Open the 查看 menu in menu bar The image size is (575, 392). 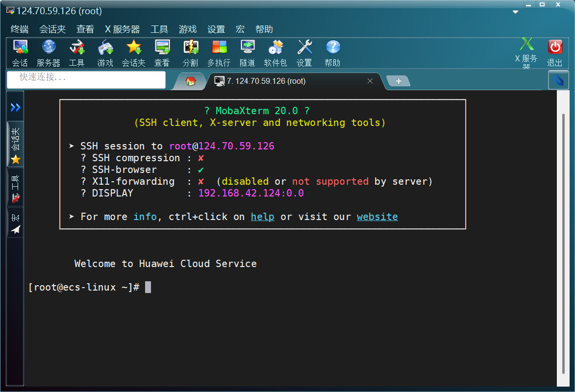point(85,29)
